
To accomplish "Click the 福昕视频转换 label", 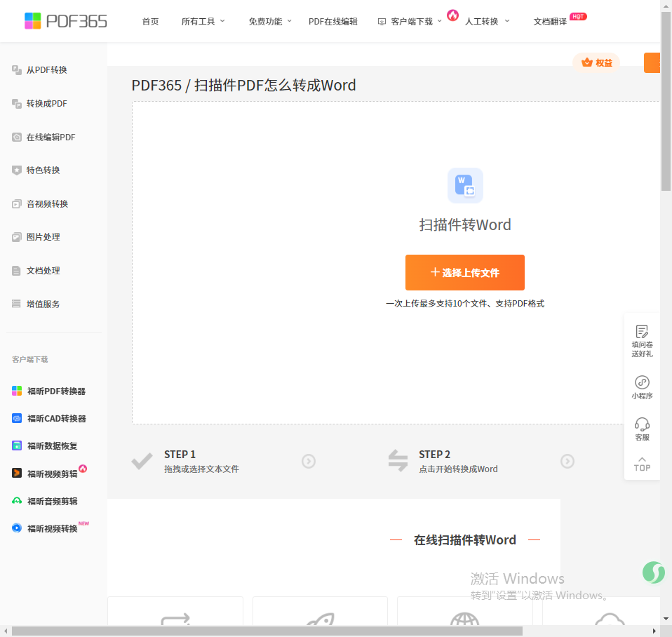I will (53, 528).
